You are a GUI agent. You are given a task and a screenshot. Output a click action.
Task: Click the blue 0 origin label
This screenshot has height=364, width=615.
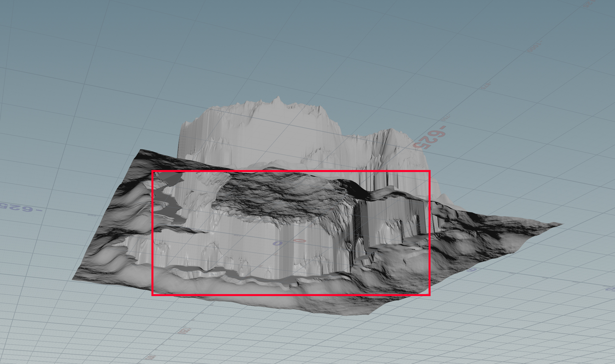pyautogui.click(x=277, y=243)
